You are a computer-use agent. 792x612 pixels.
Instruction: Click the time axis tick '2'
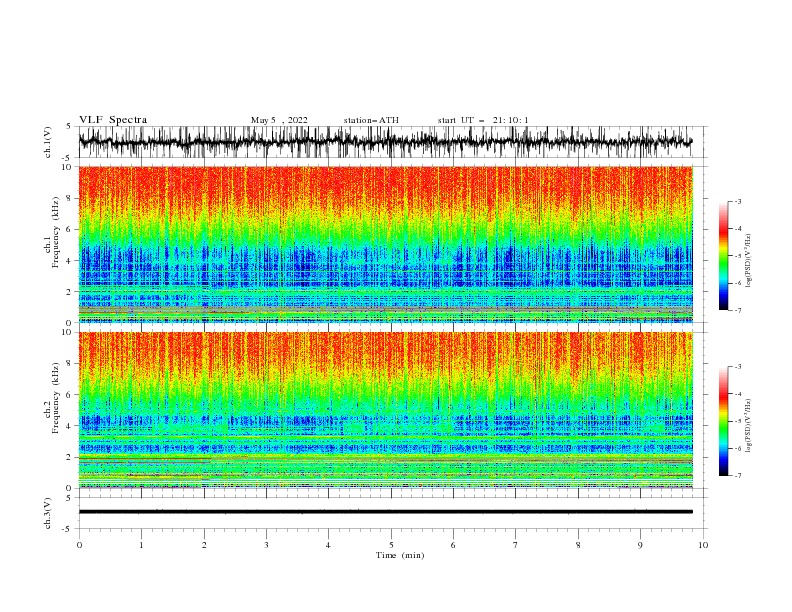[x=204, y=545]
